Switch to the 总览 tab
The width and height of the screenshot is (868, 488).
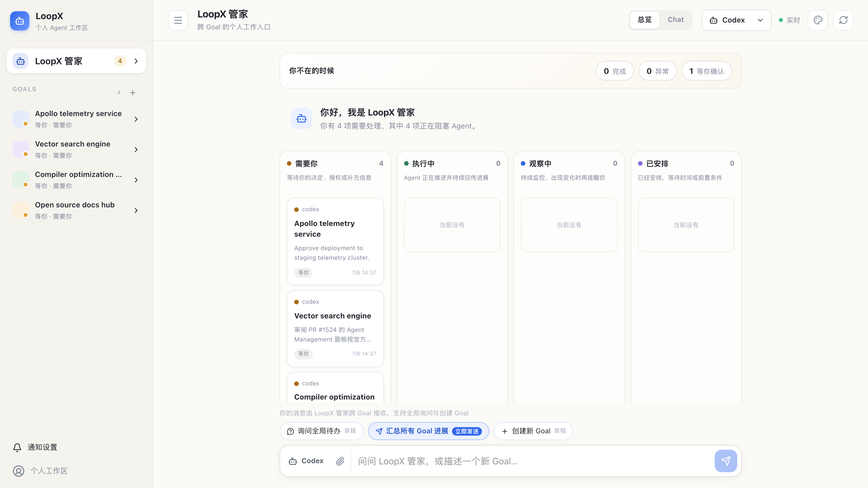coord(644,20)
